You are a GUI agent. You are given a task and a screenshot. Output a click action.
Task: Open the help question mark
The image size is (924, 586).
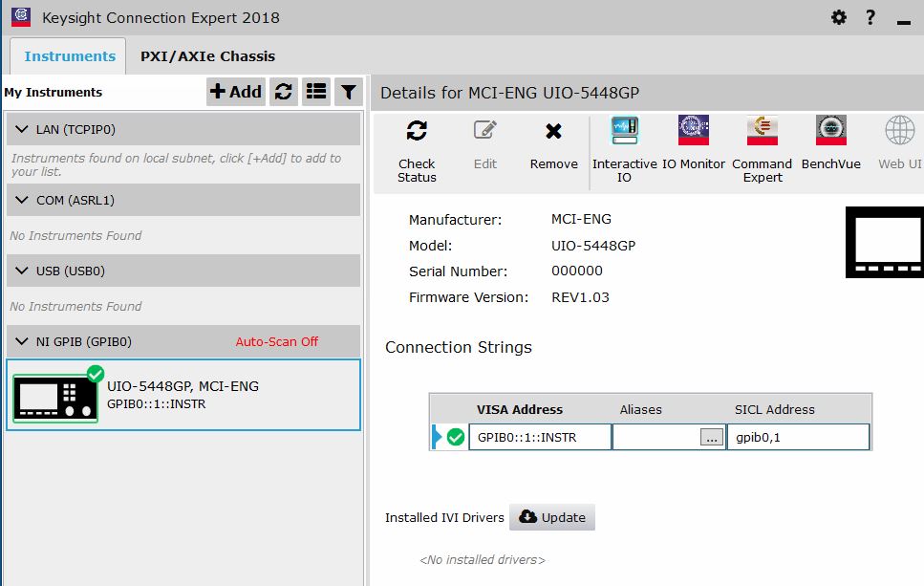(x=870, y=17)
